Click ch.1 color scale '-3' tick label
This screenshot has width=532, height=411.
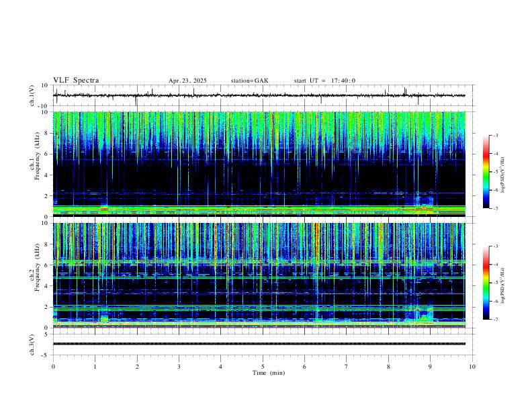495,136
